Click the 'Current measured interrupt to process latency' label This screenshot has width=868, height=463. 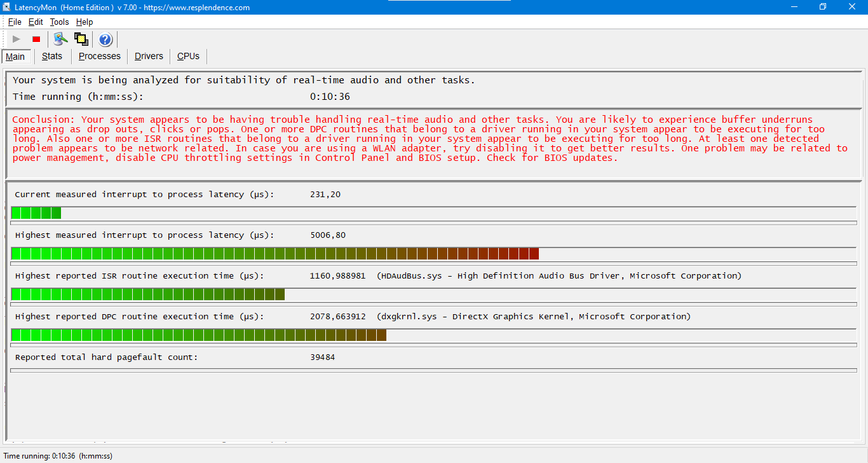[x=144, y=195]
